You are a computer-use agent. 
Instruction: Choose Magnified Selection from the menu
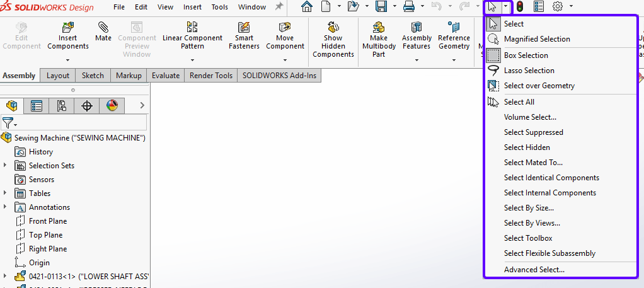point(561,39)
